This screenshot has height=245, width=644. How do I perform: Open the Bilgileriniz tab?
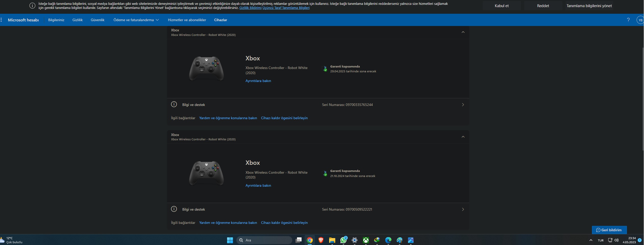point(56,20)
